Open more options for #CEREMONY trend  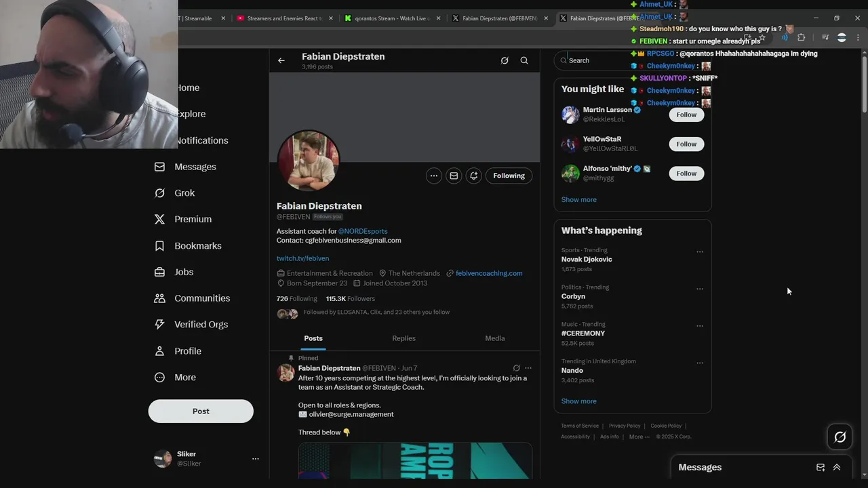(700, 326)
